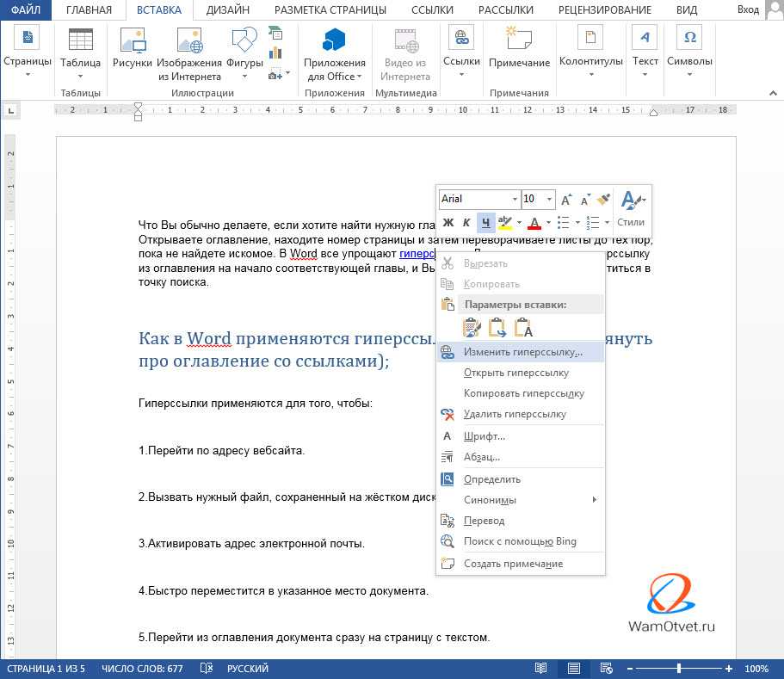Collapse the ribbon with the arrow
This screenshot has height=679, width=784.
773,93
